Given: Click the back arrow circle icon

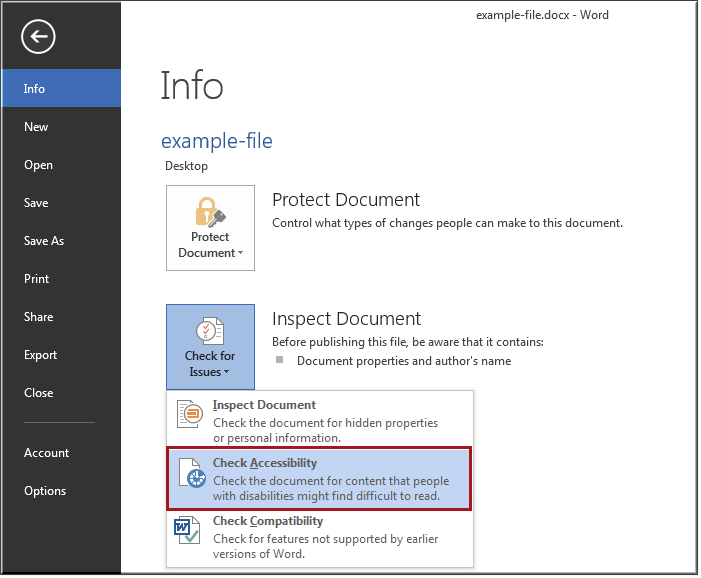Looking at the screenshot, I should (38, 37).
